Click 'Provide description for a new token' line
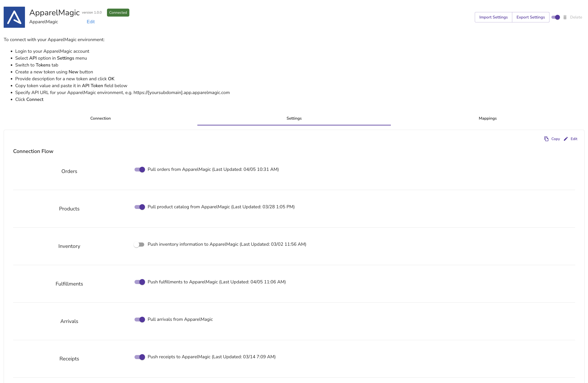The height and width of the screenshot is (383, 588). click(65, 79)
